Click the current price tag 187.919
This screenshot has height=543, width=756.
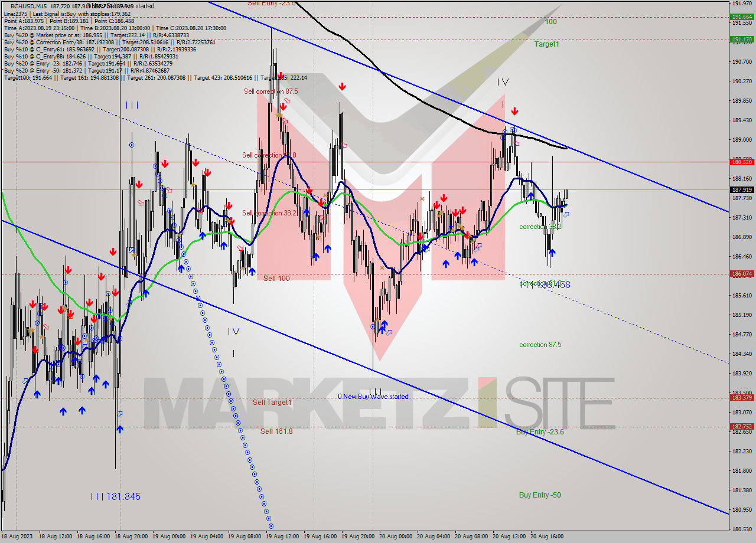pyautogui.click(x=742, y=190)
